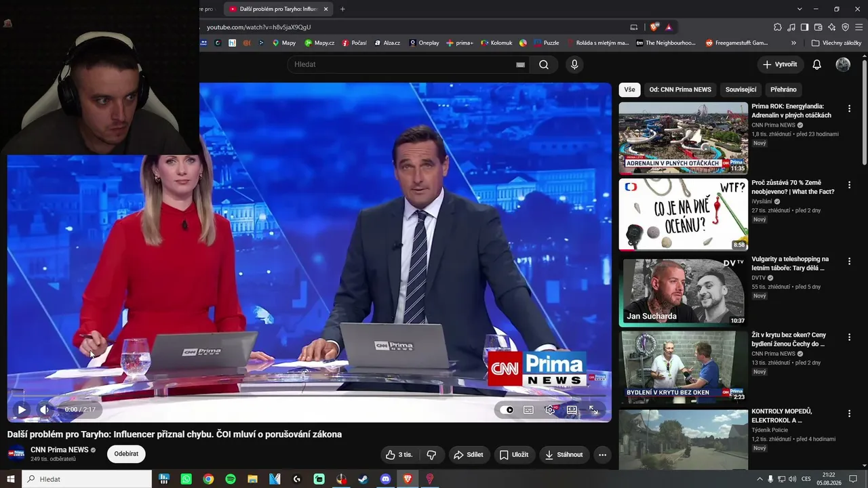Image resolution: width=868 pixels, height=488 pixels.
Task: Open video settings gear
Action: click(550, 409)
